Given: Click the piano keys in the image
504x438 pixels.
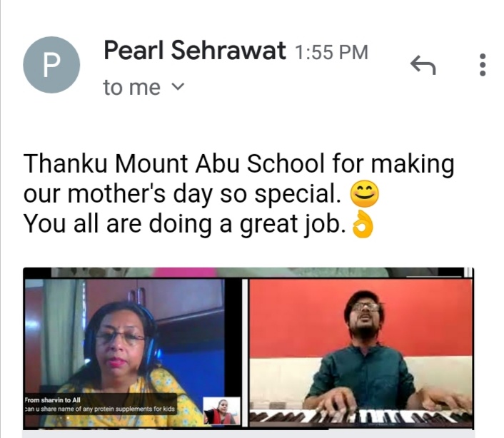Looking at the screenshot, I should (x=361, y=417).
